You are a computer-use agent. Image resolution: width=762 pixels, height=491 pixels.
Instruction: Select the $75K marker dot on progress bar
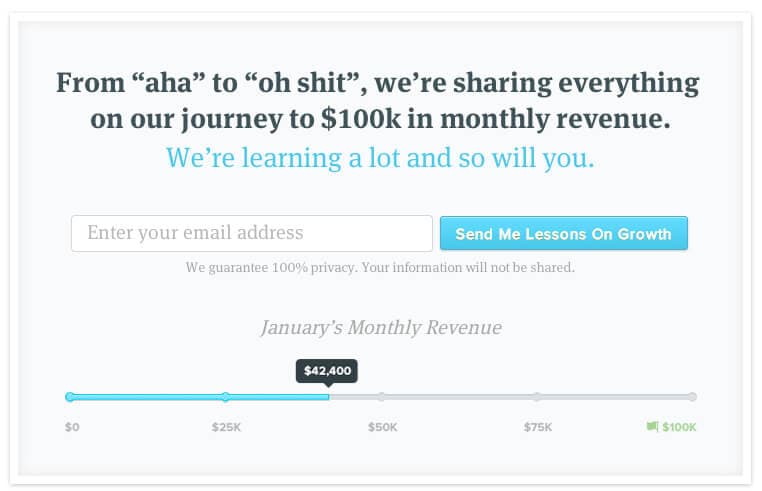[537, 397]
